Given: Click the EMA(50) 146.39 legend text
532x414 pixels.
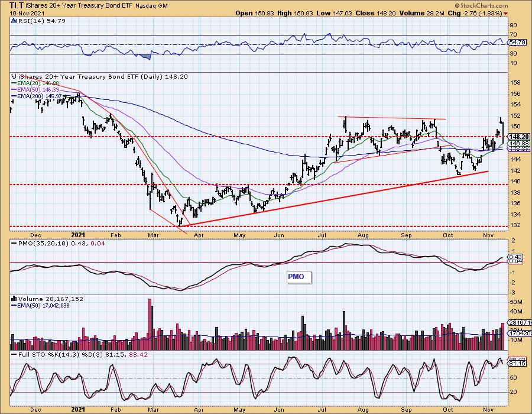Looking at the screenshot, I should pyautogui.click(x=38, y=90).
